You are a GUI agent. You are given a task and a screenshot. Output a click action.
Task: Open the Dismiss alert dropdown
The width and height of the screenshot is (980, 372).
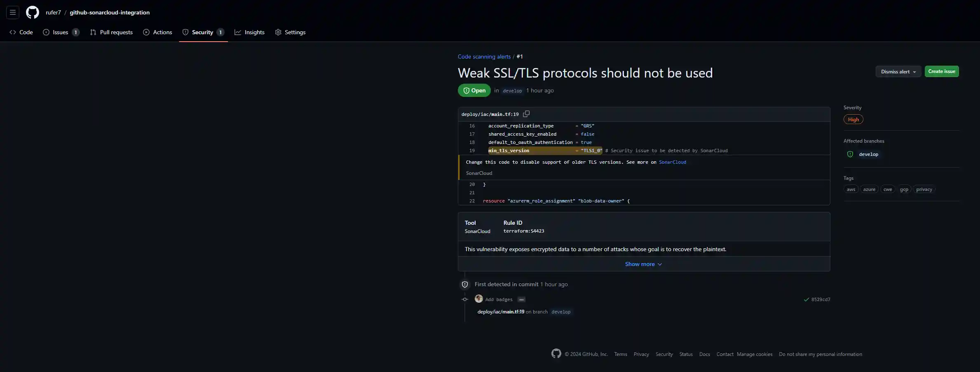point(898,72)
